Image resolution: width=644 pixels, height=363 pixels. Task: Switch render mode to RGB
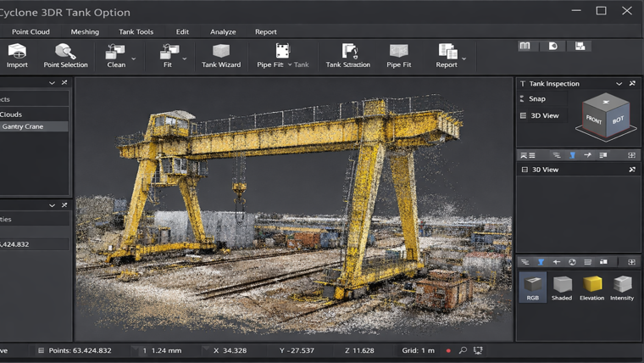click(x=533, y=287)
